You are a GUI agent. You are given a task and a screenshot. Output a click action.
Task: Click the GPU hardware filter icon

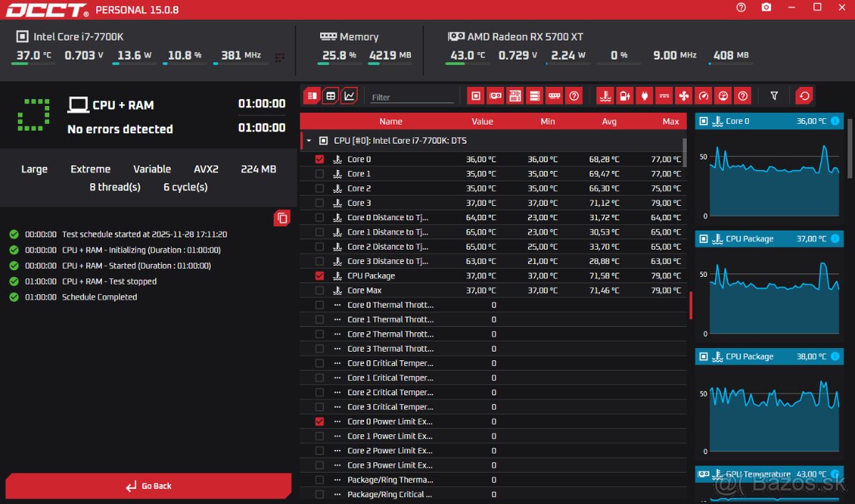[x=495, y=96]
